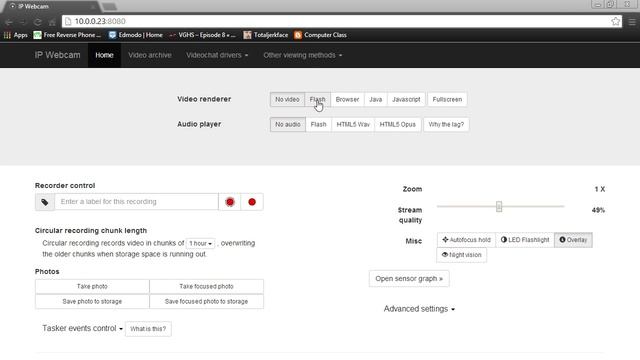Toggle the Overlay option
The image size is (640, 360).
click(573, 240)
